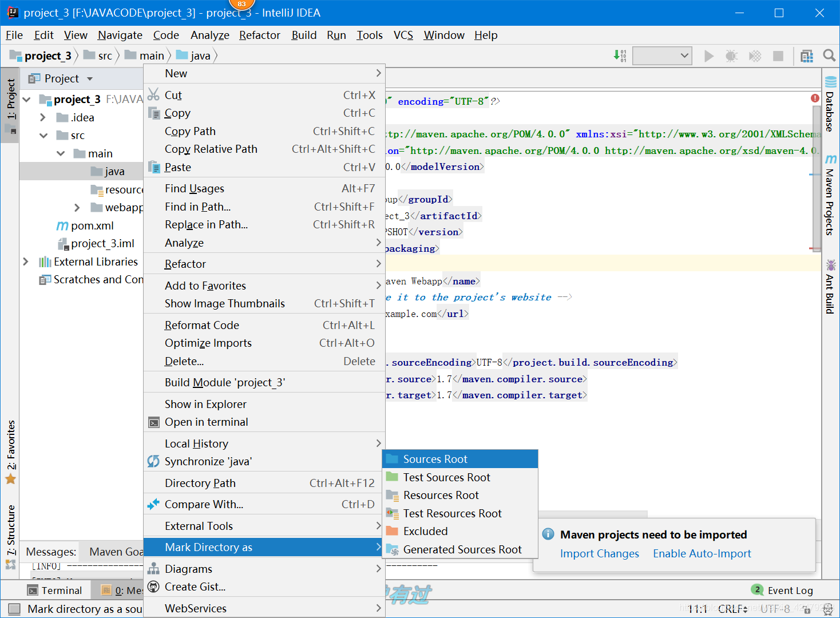Choose Test Resources Root in submenu
The width and height of the screenshot is (840, 618).
460,513
